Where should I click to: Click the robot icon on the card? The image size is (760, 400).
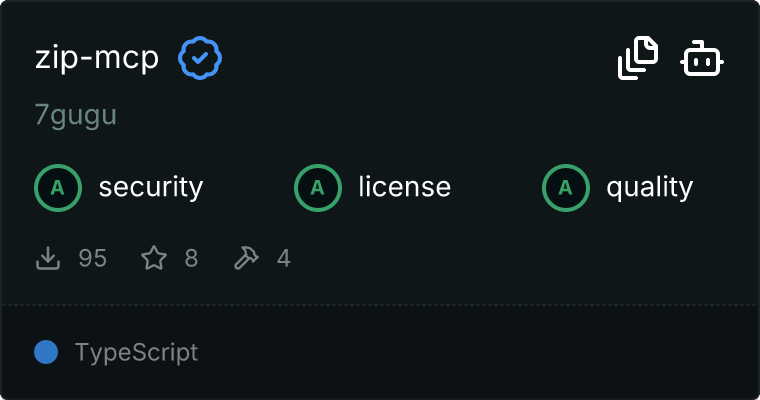[x=702, y=59]
